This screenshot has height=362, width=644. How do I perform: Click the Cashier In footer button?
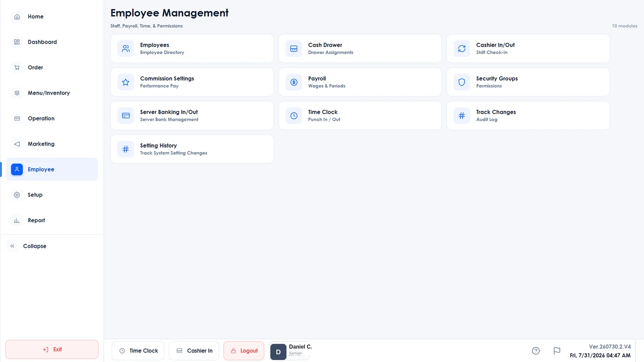pos(194,351)
